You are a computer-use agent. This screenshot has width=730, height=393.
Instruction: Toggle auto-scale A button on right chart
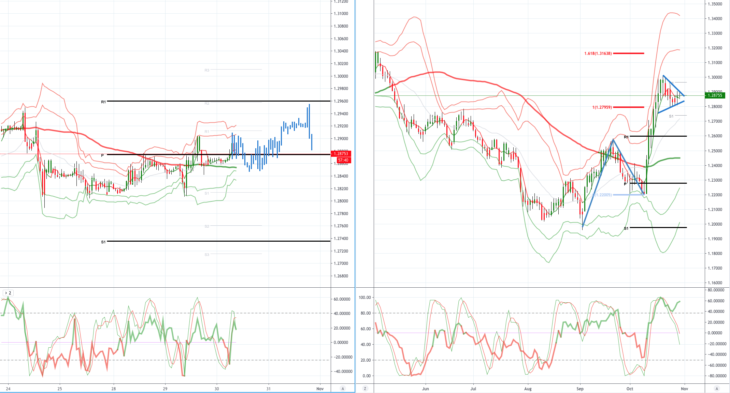(717, 388)
